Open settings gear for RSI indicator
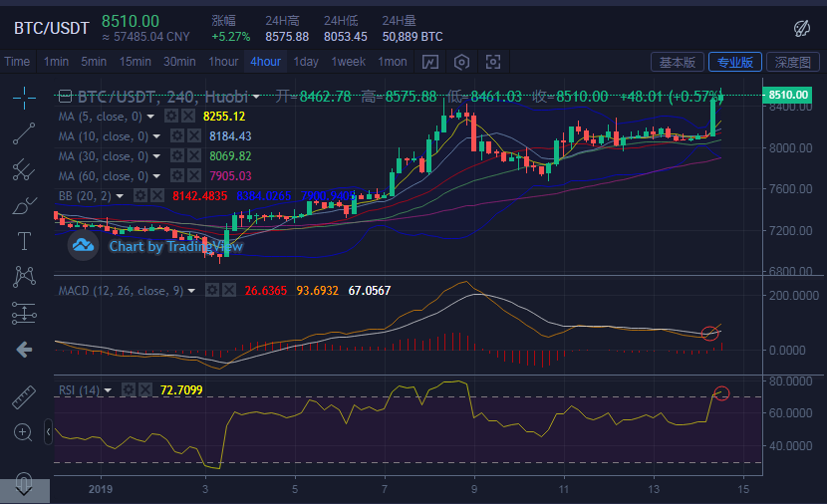The image size is (827, 504). tap(129, 390)
